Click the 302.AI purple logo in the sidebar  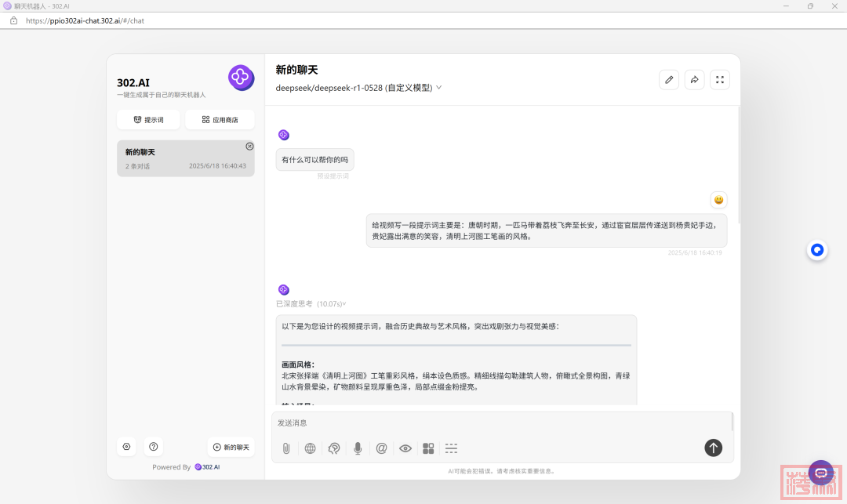241,78
